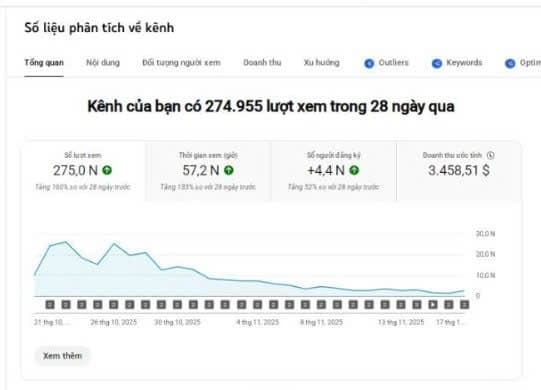Click video marker above 26 thg 10, 2025 label

point(114,304)
